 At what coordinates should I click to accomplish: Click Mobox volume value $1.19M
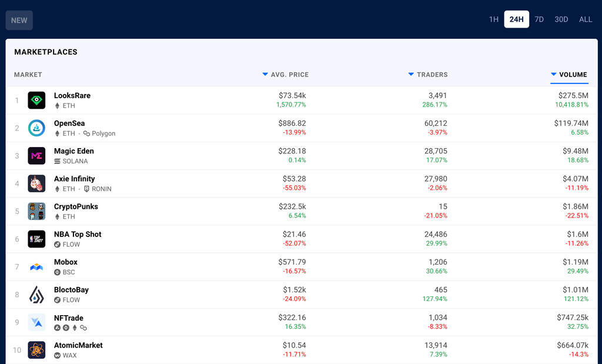pyautogui.click(x=576, y=262)
